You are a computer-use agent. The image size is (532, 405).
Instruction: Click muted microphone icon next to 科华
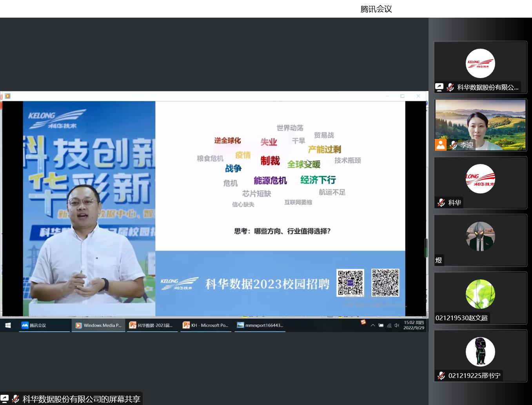point(441,202)
